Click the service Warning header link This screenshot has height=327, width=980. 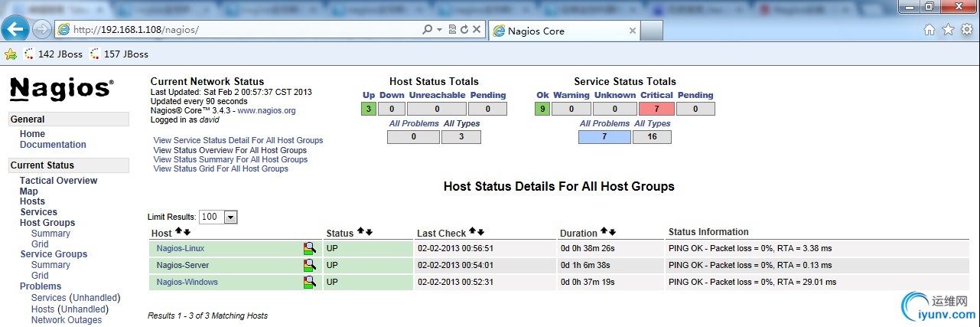[x=571, y=96]
